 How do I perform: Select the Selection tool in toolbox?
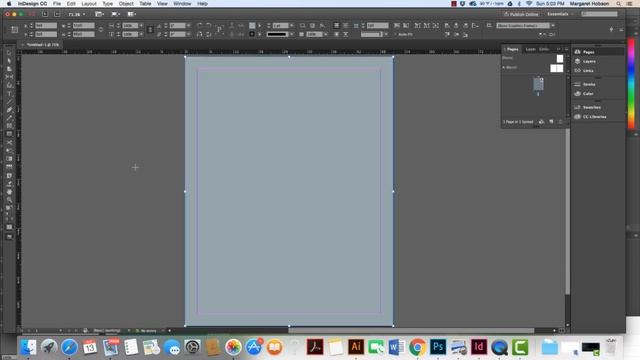coord(9,53)
